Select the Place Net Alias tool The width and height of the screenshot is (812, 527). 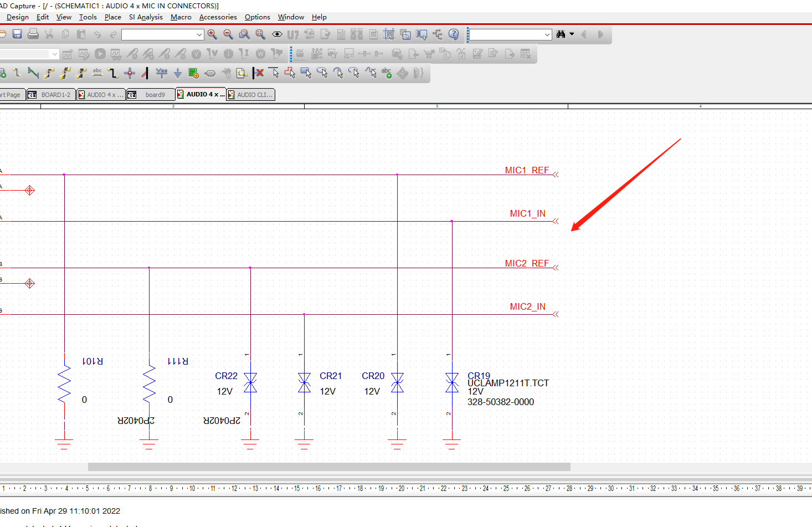(97, 73)
